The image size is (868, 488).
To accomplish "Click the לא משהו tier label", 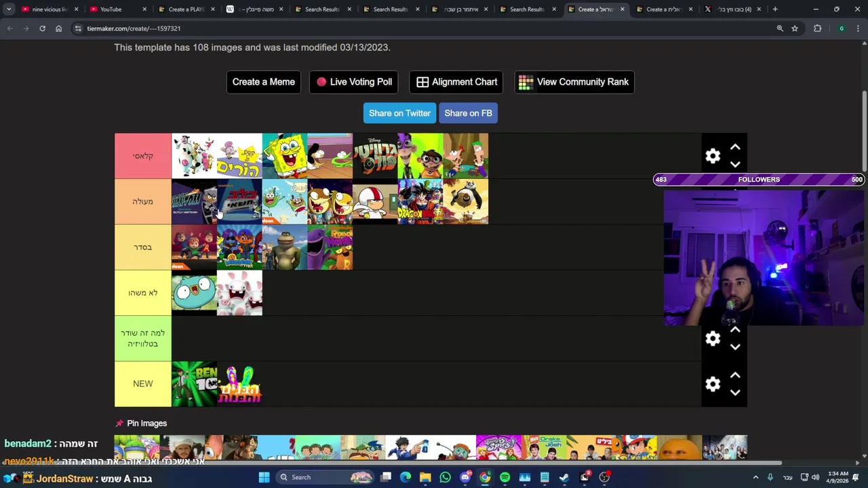I will coord(143,293).
